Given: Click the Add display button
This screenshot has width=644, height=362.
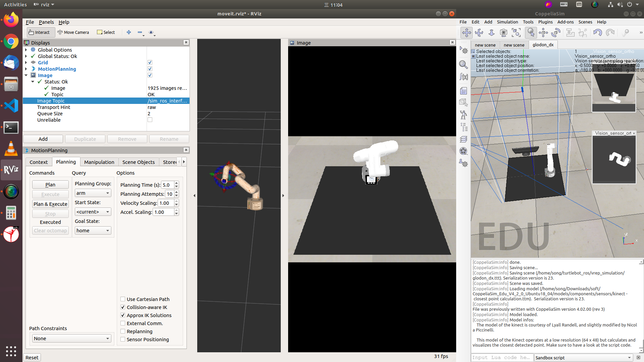Looking at the screenshot, I should pyautogui.click(x=43, y=139).
